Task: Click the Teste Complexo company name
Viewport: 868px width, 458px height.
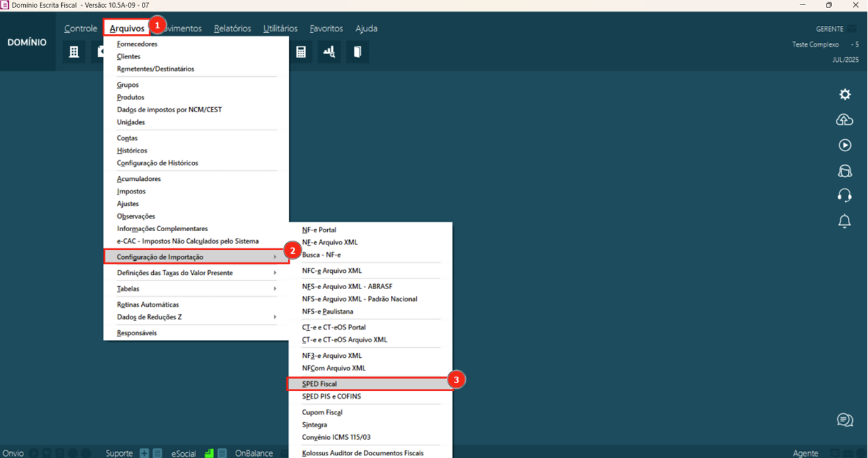Action: tap(816, 45)
